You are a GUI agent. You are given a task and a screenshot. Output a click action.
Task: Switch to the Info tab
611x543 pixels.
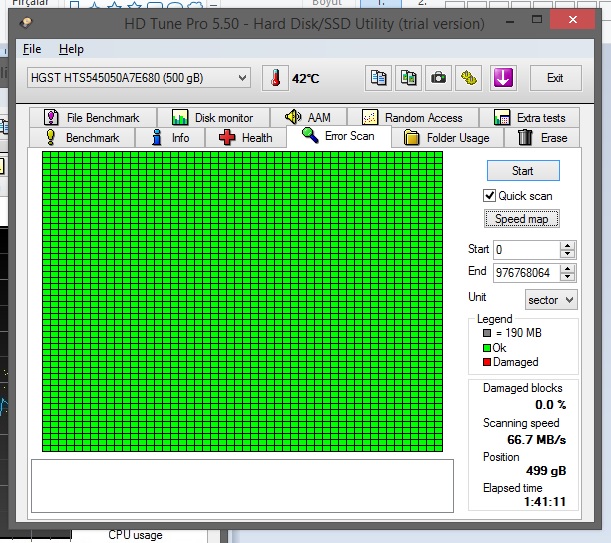(170, 138)
